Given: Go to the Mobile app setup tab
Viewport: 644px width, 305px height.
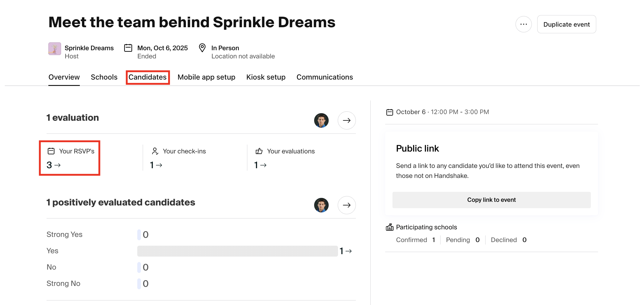Looking at the screenshot, I should point(206,77).
